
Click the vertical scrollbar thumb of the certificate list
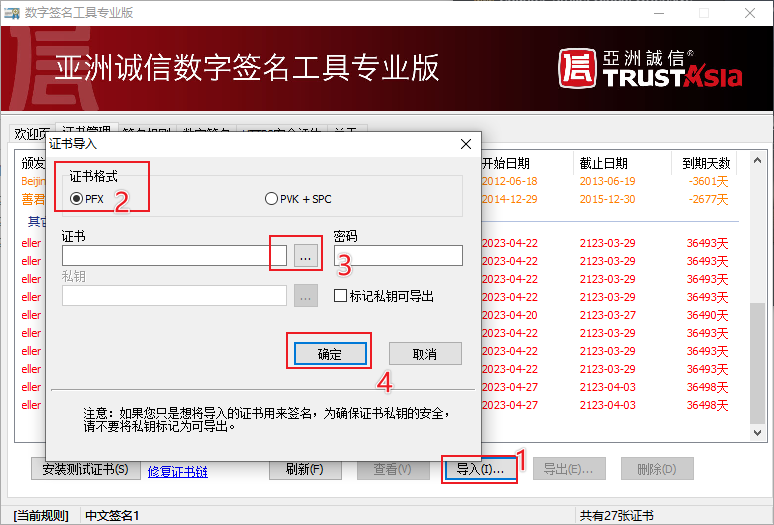point(757,363)
